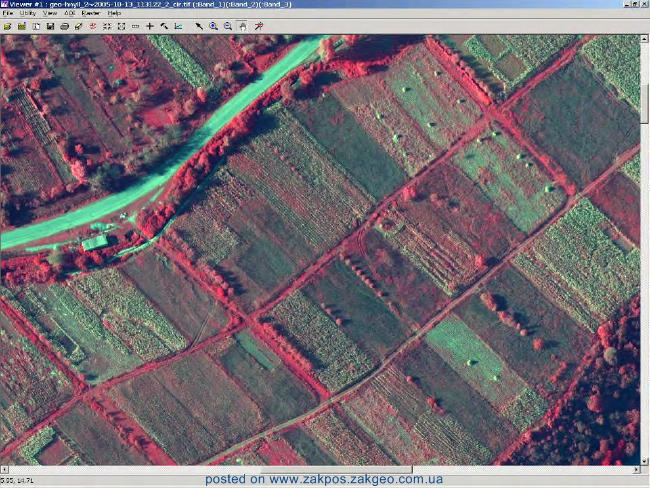The height and width of the screenshot is (488, 650).
Task: Open the Help menu
Action: tap(114, 13)
